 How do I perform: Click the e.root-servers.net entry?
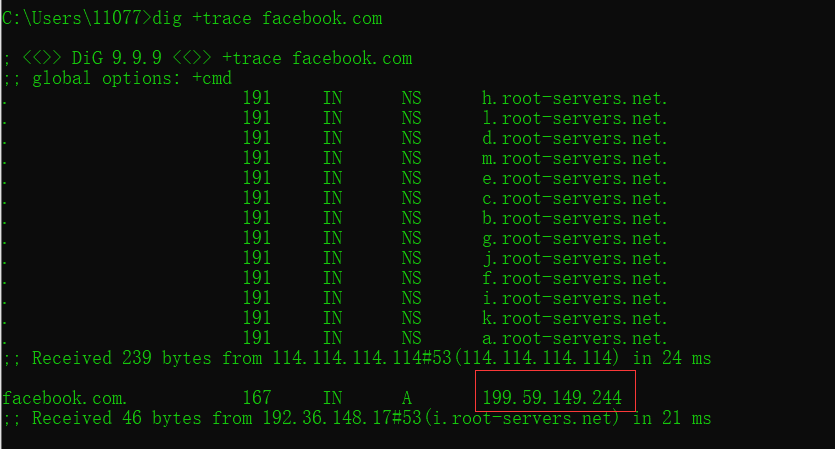(x=574, y=178)
